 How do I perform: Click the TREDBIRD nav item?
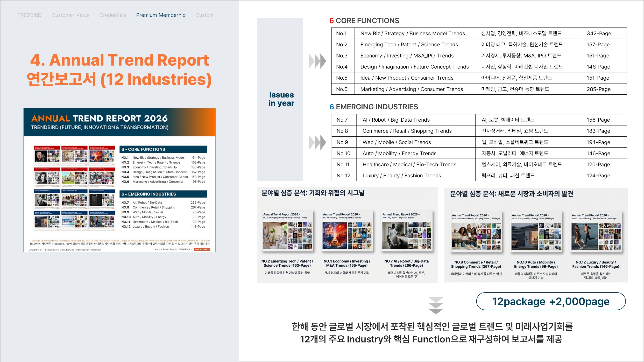pos(29,15)
